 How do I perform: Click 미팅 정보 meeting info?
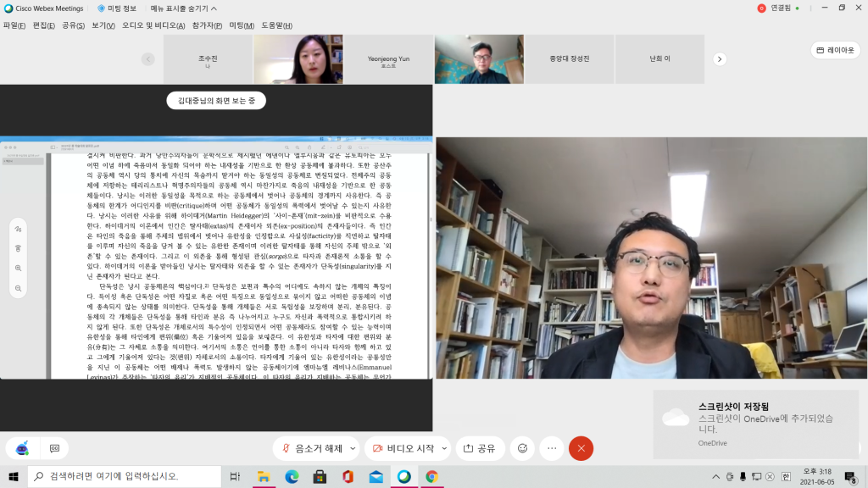pos(117,8)
